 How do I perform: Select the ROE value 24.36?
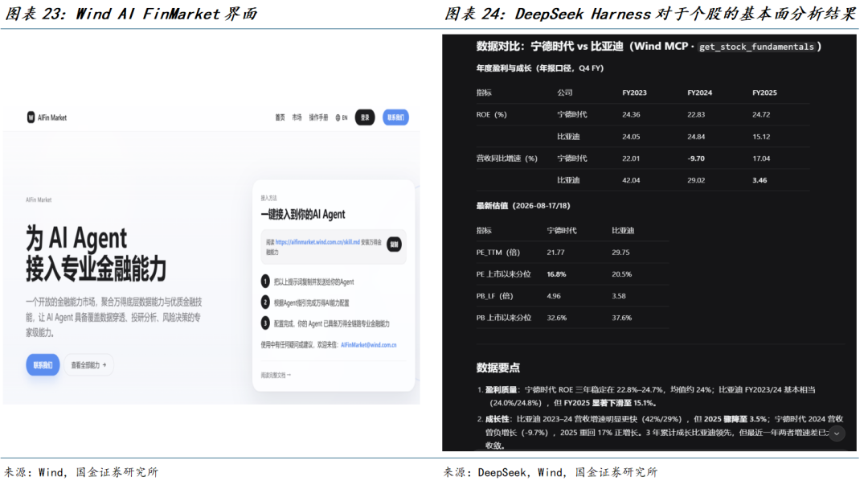pyautogui.click(x=631, y=115)
